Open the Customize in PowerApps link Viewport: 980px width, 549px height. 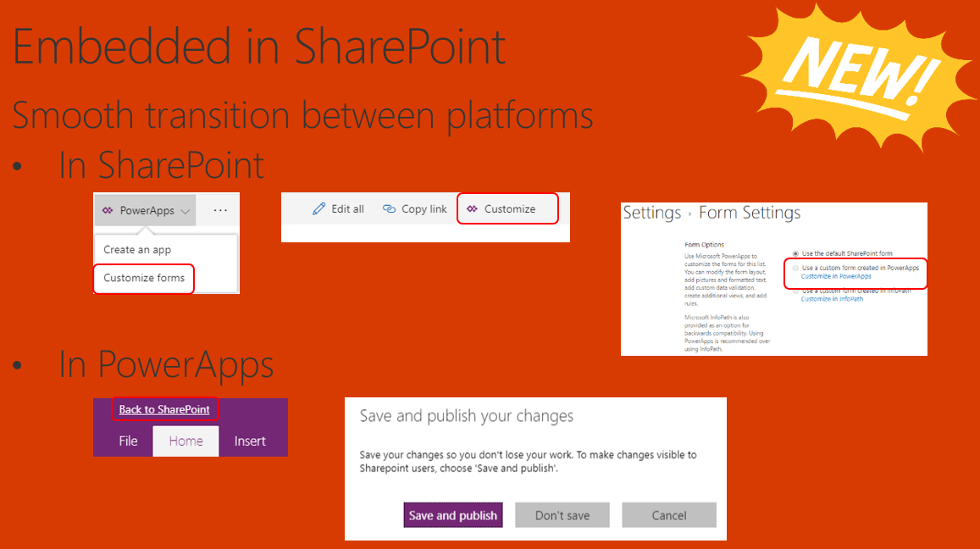pos(836,276)
